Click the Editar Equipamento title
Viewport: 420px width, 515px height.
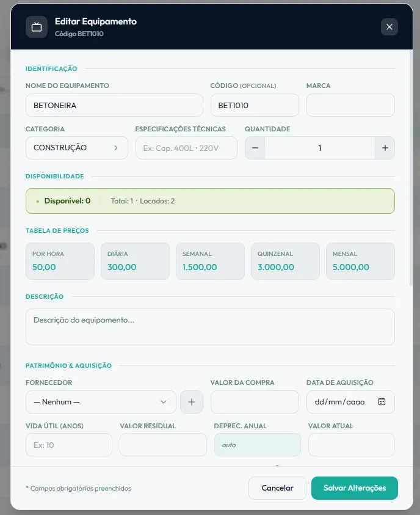pos(96,21)
